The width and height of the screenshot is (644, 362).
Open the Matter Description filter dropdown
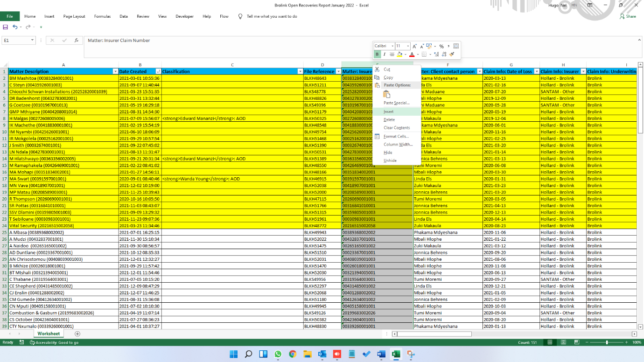click(x=115, y=71)
